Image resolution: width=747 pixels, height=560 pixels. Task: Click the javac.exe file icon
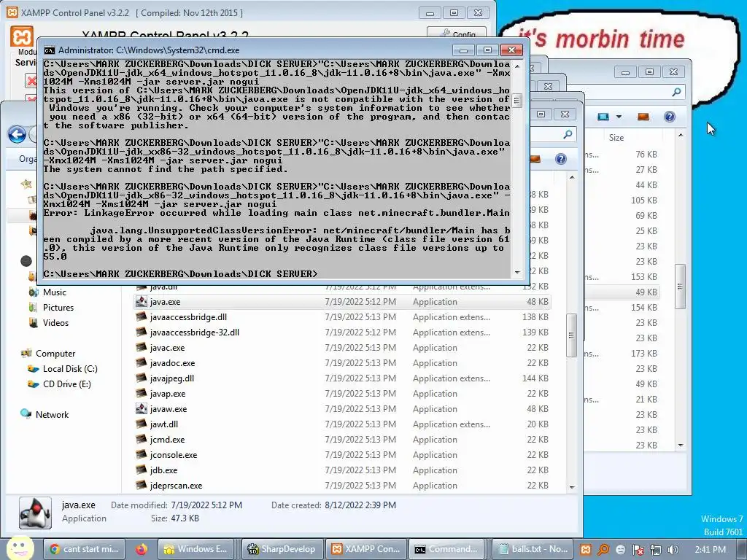coord(141,348)
